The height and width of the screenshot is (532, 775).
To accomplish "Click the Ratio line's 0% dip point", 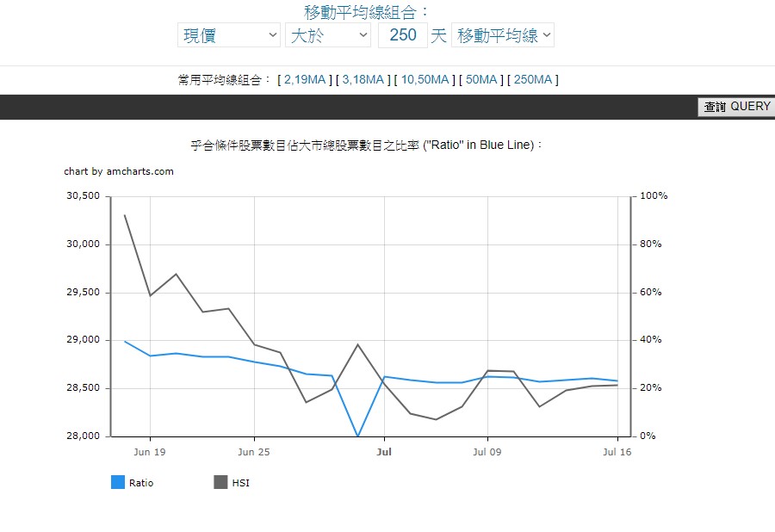I will (x=358, y=436).
